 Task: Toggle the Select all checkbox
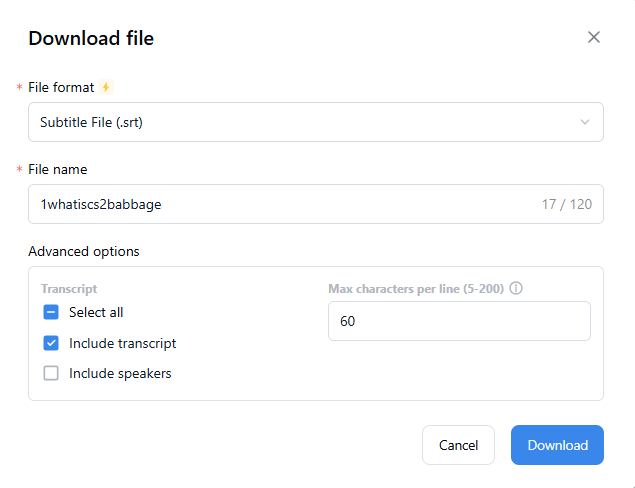pos(51,312)
